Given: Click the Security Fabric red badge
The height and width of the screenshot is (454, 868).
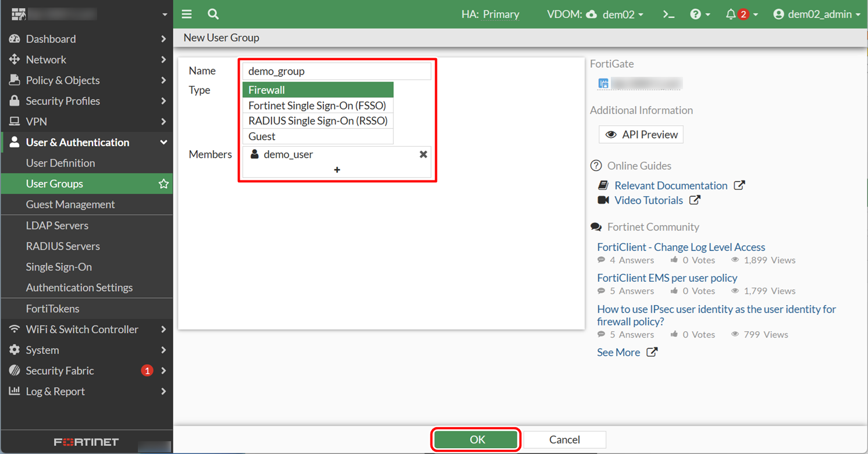Looking at the screenshot, I should (147, 371).
